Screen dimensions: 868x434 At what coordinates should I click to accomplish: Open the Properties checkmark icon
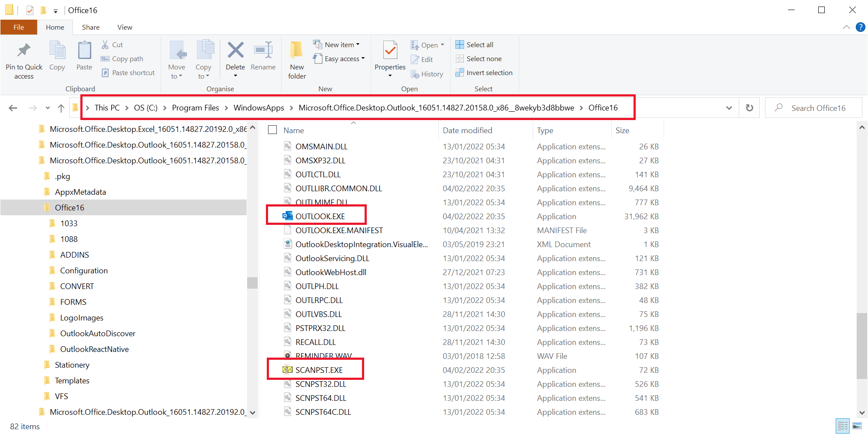(x=390, y=50)
